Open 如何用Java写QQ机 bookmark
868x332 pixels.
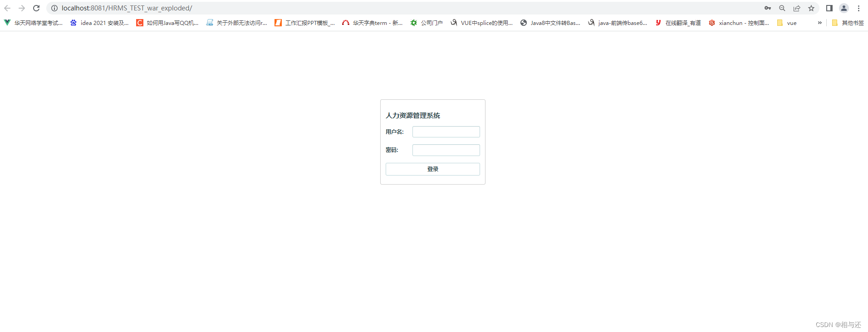click(167, 23)
